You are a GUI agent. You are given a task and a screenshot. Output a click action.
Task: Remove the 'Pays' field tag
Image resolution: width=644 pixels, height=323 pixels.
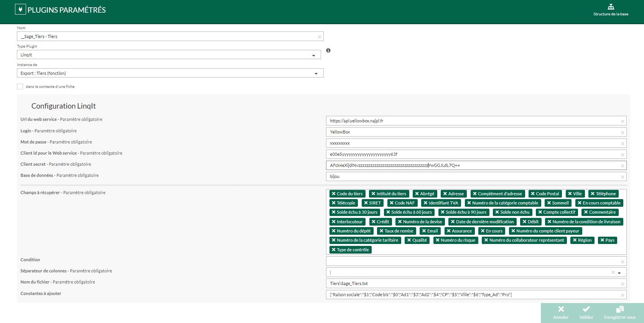pos(602,240)
